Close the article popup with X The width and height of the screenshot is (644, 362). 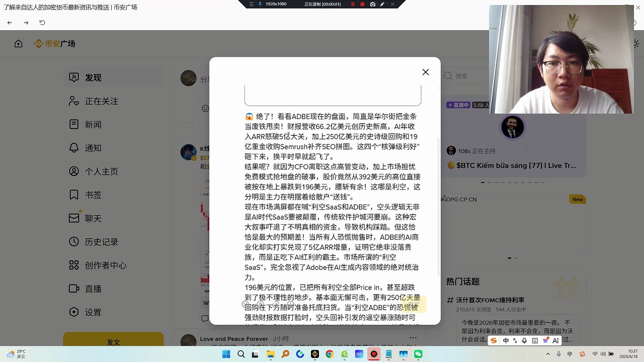coord(426,72)
